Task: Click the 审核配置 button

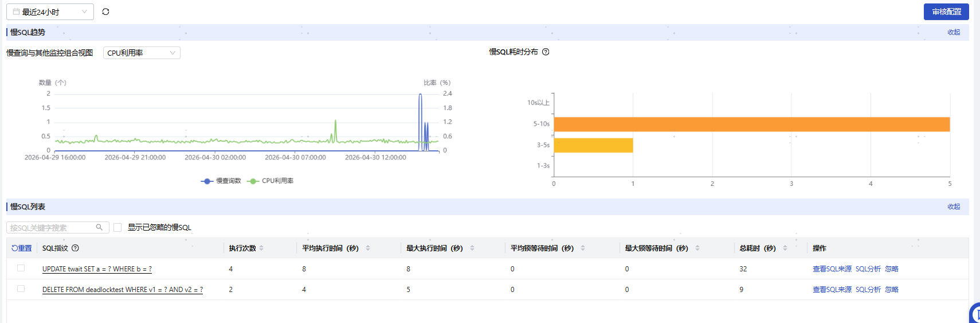Action: coord(946,11)
